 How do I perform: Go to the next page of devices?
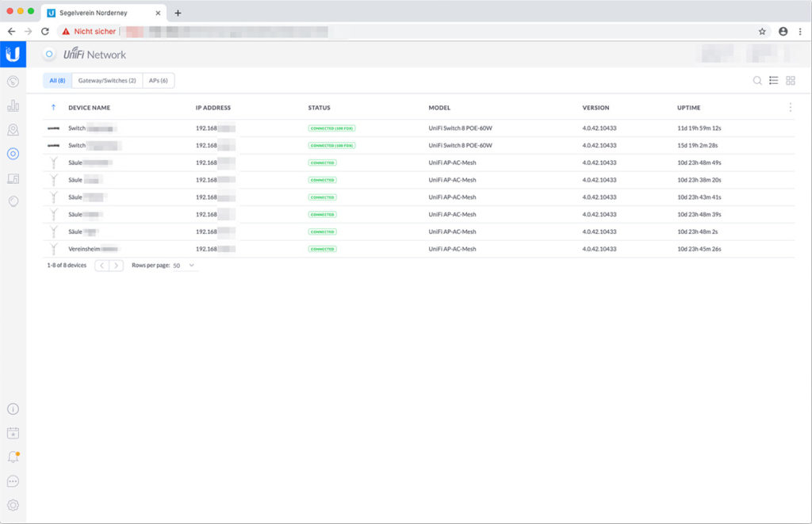(116, 265)
